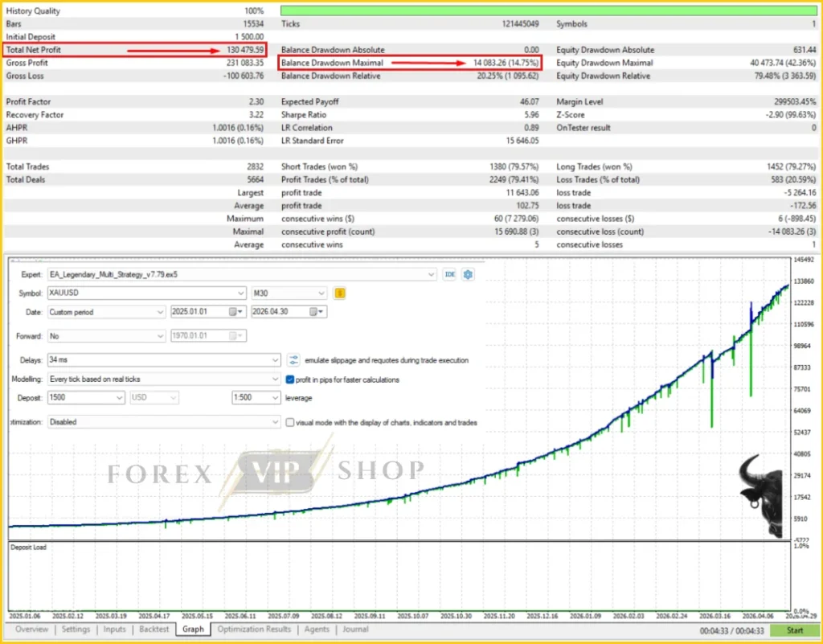The image size is (823, 644).
Task: Open the Journal tab
Action: click(355, 629)
